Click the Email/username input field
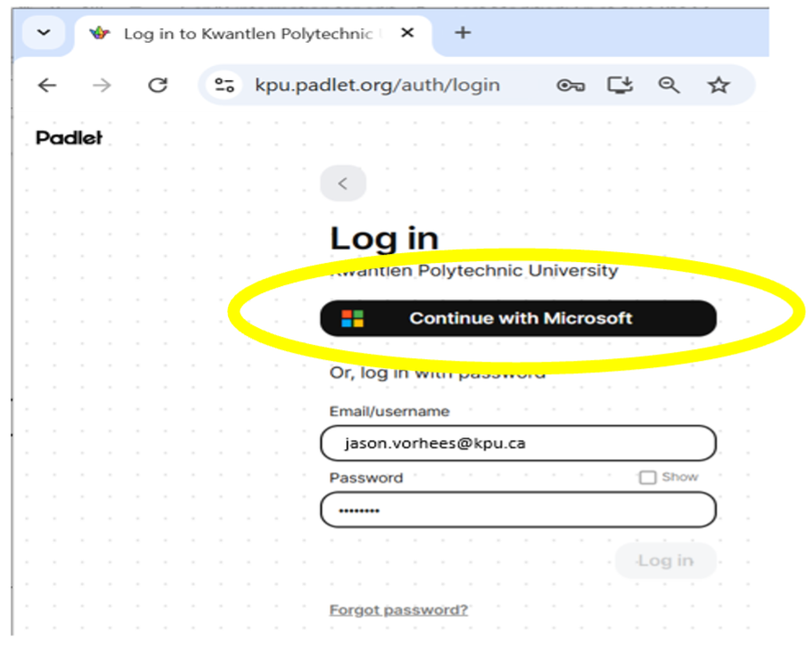The height and width of the screenshot is (645, 812). (518, 444)
